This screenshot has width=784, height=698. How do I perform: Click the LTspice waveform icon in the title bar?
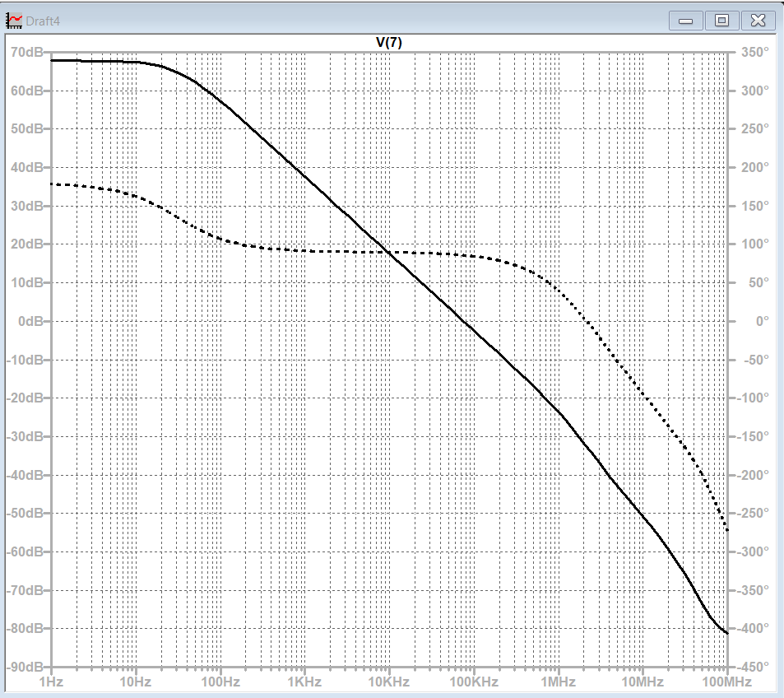[13, 21]
